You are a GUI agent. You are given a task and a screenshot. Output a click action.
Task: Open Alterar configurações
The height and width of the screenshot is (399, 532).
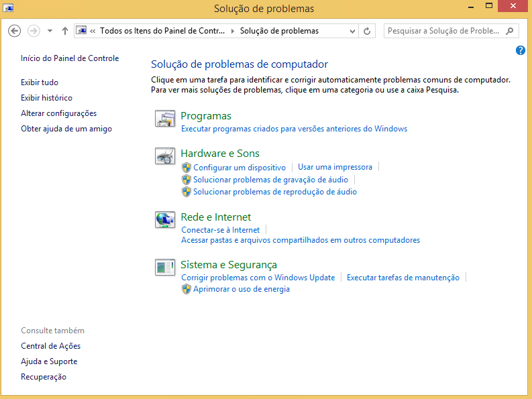[x=58, y=113]
